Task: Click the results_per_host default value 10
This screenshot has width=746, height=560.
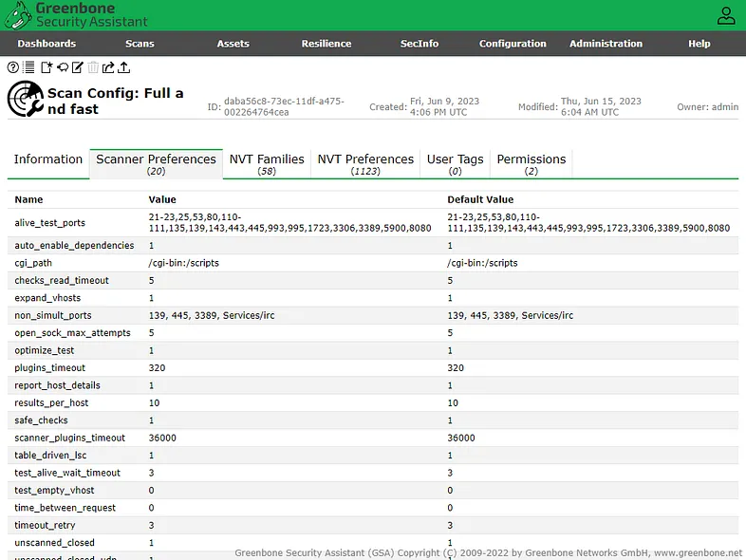Action: 453,403
